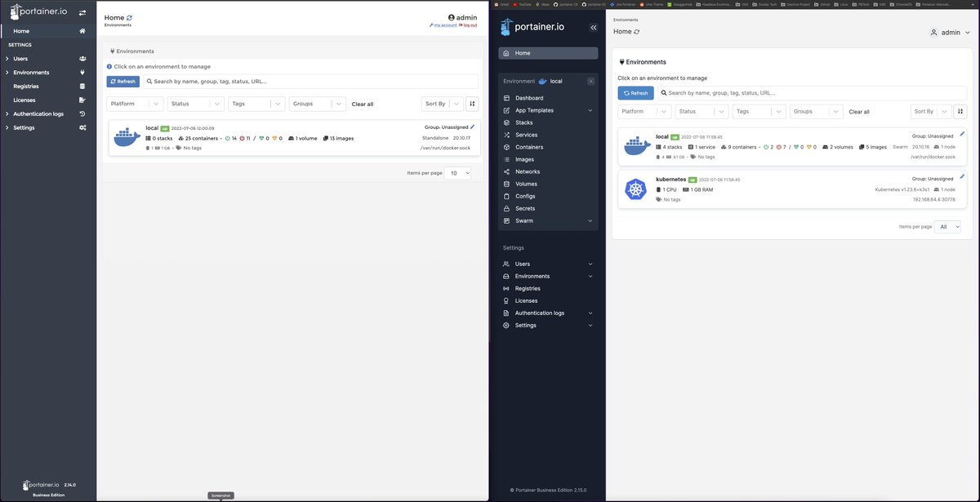Image resolution: width=980 pixels, height=502 pixels.
Task: Expand Swarm section in 2.15 window sidebar
Action: [x=590, y=220]
